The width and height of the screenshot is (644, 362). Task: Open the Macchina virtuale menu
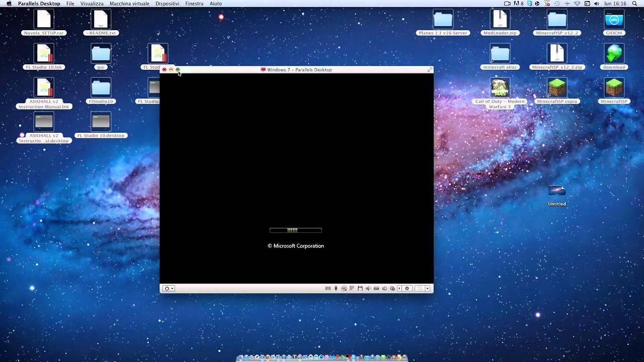[x=129, y=4]
